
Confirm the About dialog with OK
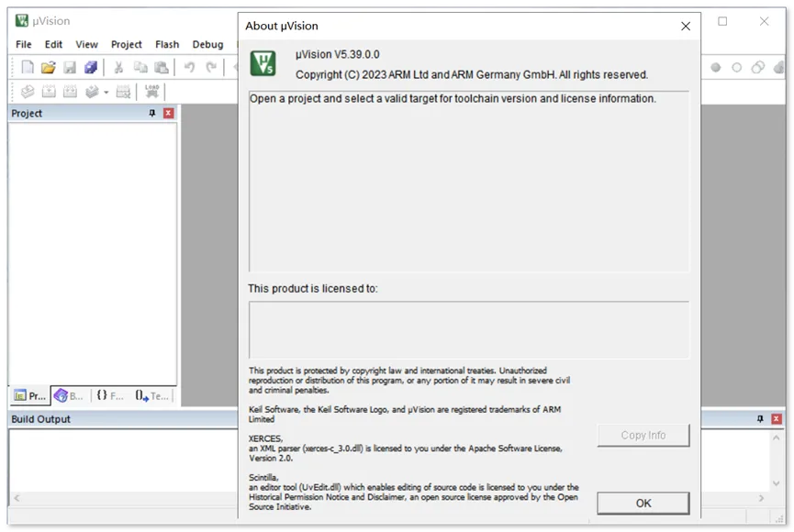[643, 504]
